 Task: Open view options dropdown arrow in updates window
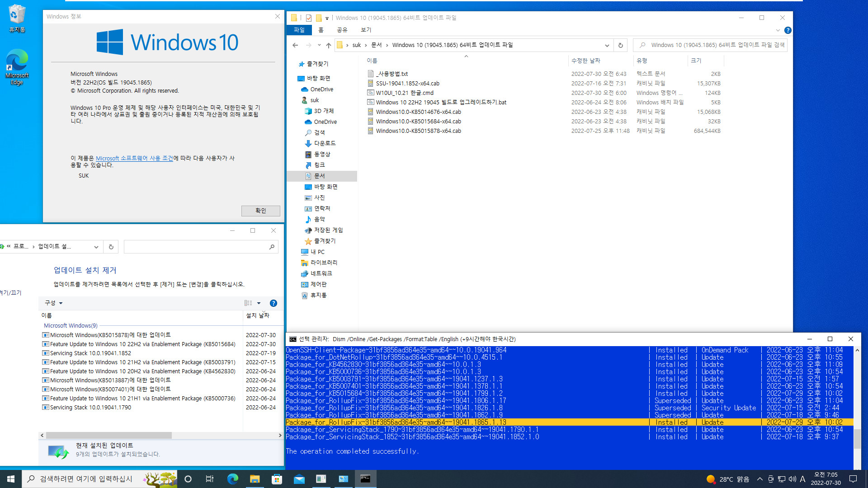259,303
